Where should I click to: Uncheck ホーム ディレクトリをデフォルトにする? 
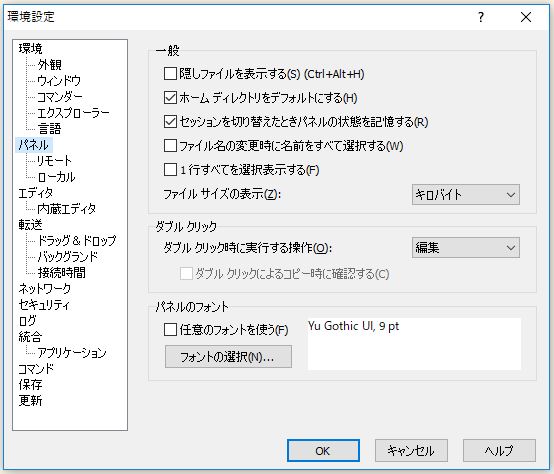170,97
